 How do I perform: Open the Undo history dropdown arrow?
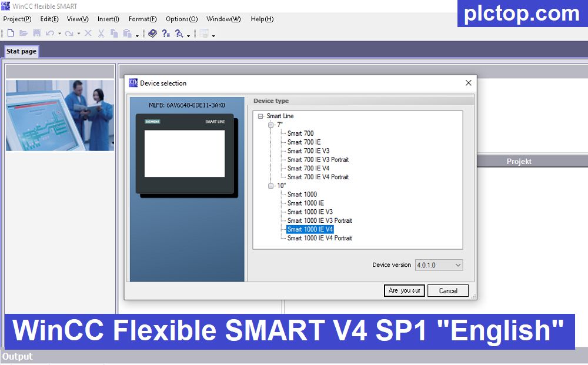[59, 34]
